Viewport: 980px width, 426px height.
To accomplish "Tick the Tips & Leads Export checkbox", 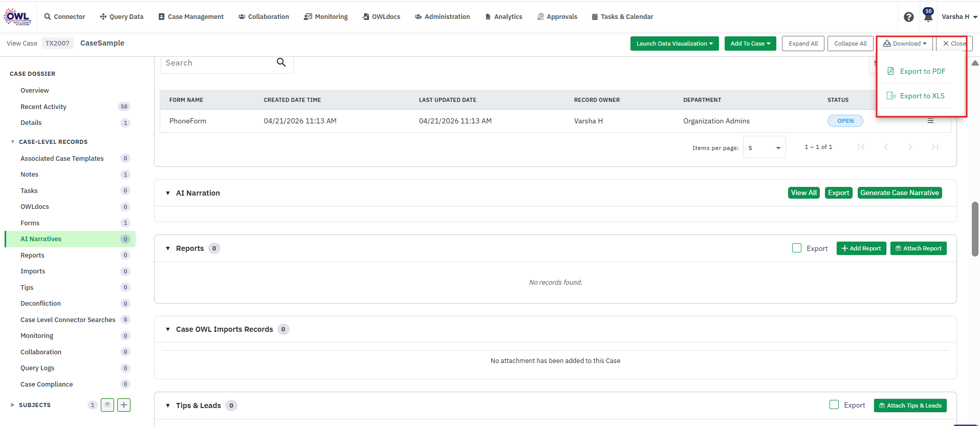I will pos(834,404).
